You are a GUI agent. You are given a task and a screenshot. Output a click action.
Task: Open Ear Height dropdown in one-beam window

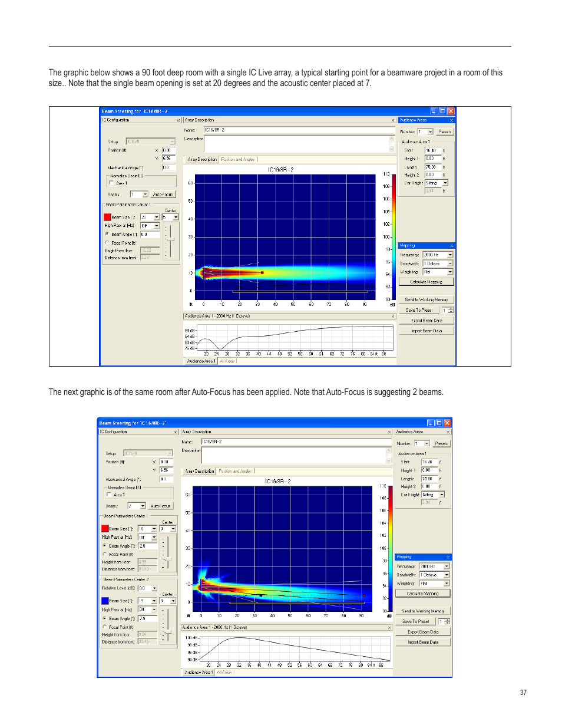pos(445,183)
